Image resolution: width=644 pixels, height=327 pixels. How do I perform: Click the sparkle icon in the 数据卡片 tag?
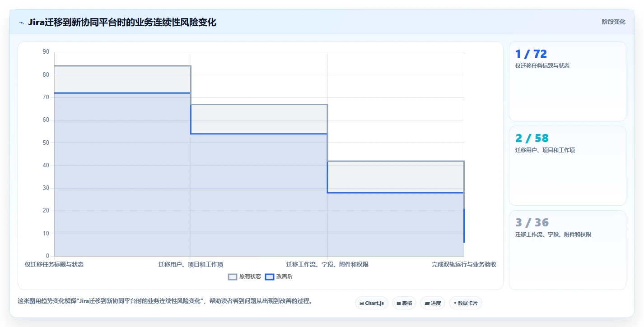coord(455,303)
